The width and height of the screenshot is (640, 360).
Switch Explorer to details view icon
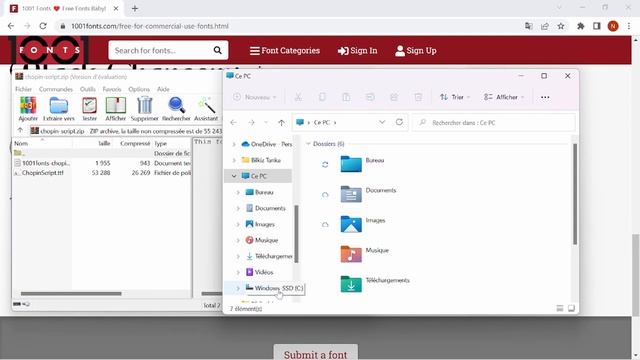point(560,308)
